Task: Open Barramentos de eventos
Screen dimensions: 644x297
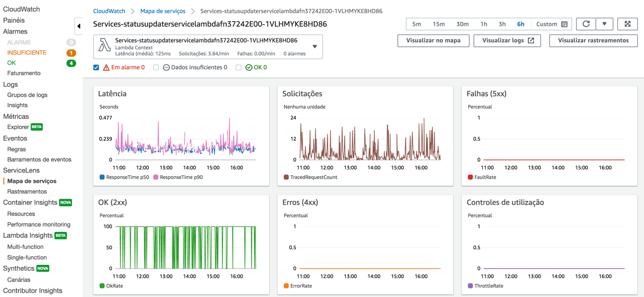Action: click(39, 159)
